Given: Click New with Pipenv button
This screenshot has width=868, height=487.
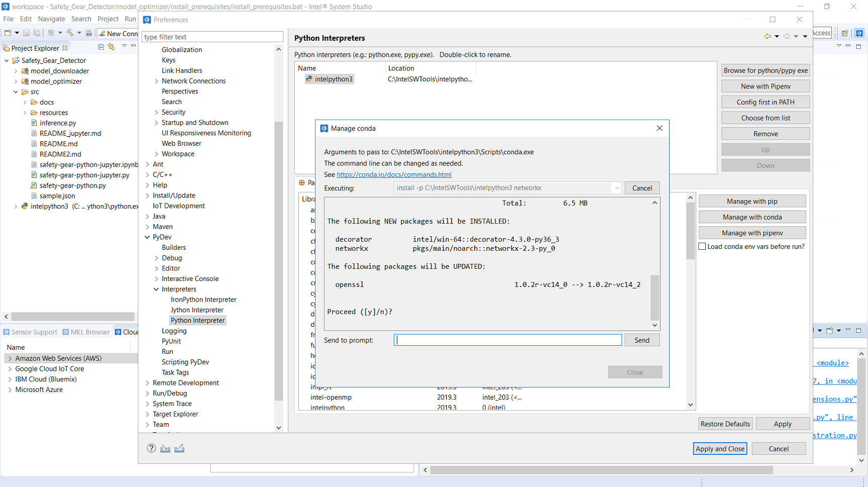Looking at the screenshot, I should pyautogui.click(x=766, y=86).
